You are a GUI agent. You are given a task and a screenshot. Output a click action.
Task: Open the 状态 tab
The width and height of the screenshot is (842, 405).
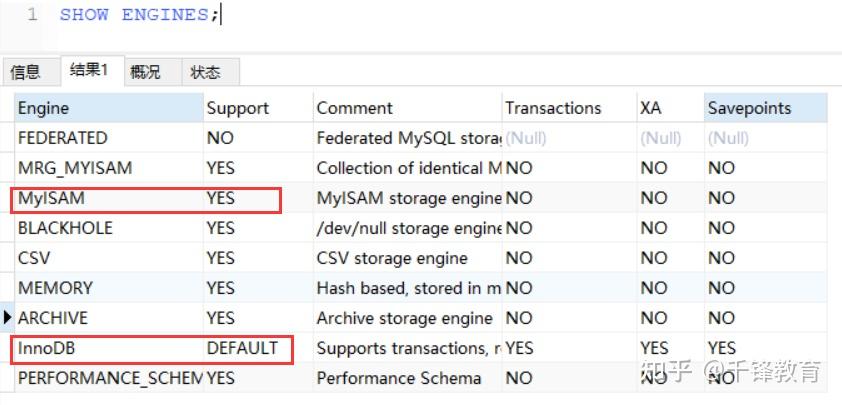[206, 72]
